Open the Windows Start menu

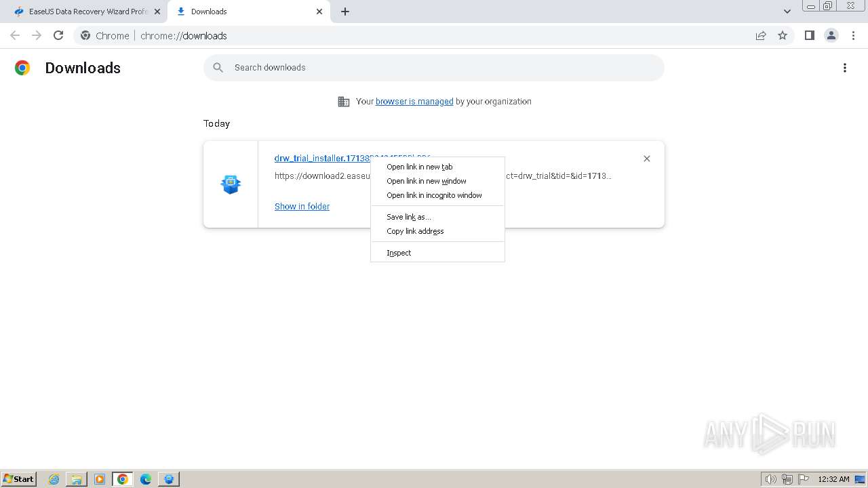(19, 479)
